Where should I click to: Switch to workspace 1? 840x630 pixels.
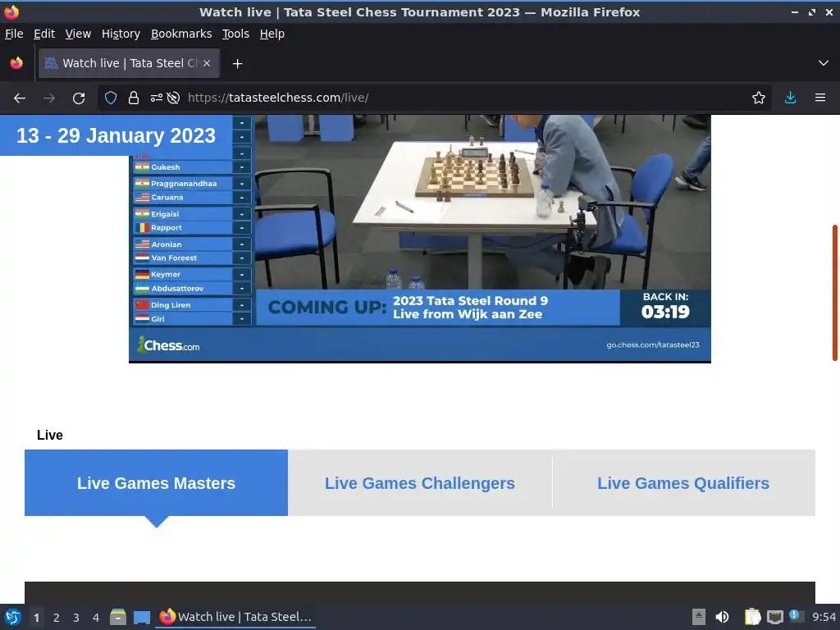tap(36, 618)
